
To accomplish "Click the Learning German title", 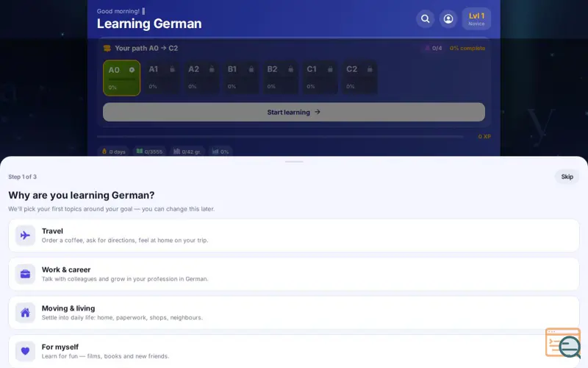I will click(149, 24).
